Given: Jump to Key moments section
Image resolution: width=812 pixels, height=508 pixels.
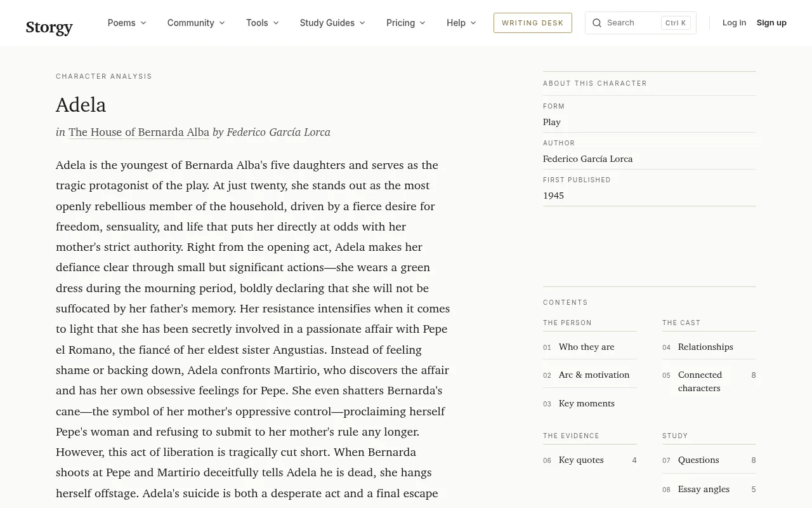Looking at the screenshot, I should pyautogui.click(x=590, y=403).
